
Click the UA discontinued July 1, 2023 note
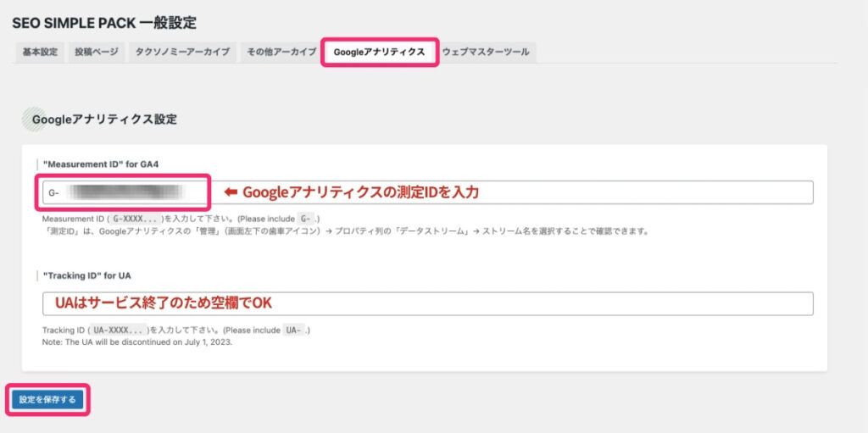[x=136, y=341]
